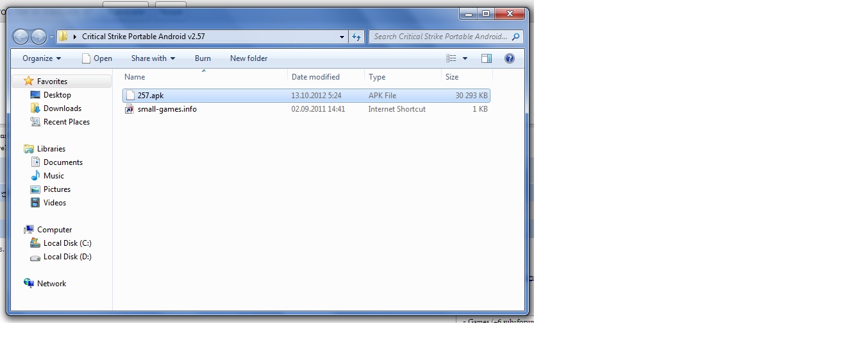Screen dimensions: 868x362
Task: Select the Critical Strike Portable Android v2.57 breadcrumb
Action: (143, 37)
